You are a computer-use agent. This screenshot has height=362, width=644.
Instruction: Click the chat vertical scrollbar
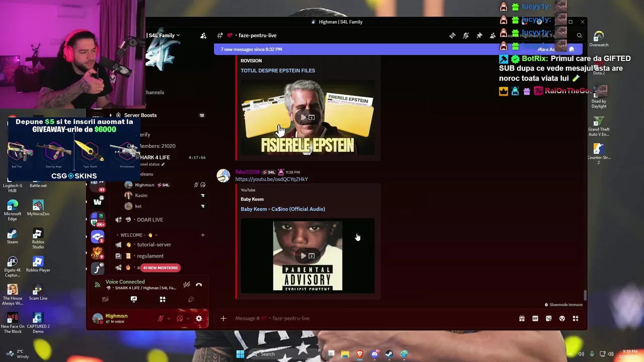tap(585, 296)
